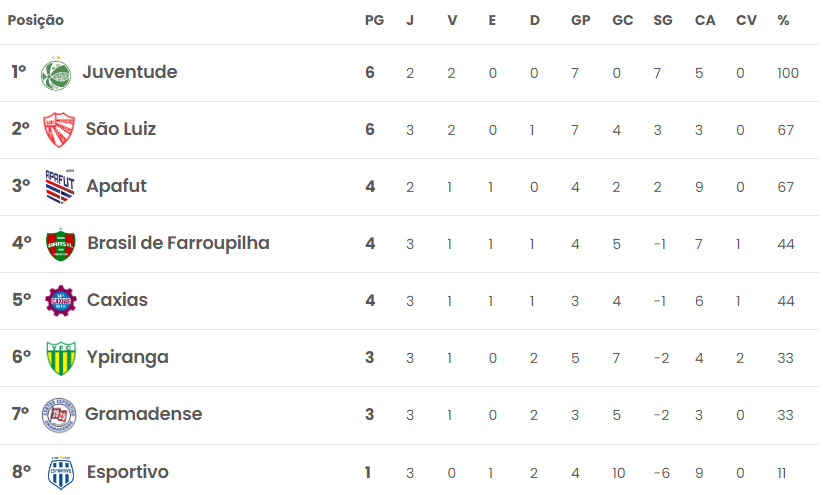Select the Gramadense team name
The image size is (823, 495).
click(143, 414)
